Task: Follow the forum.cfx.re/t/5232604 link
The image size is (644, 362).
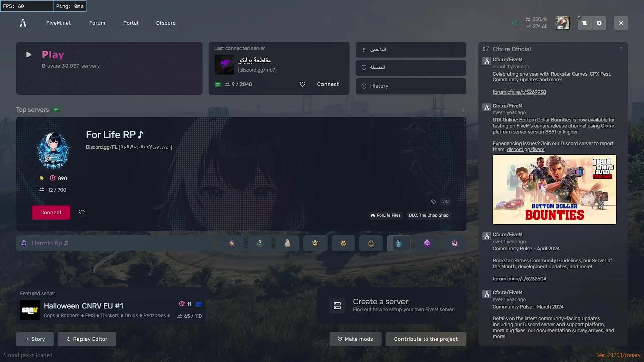Action: pos(519,279)
